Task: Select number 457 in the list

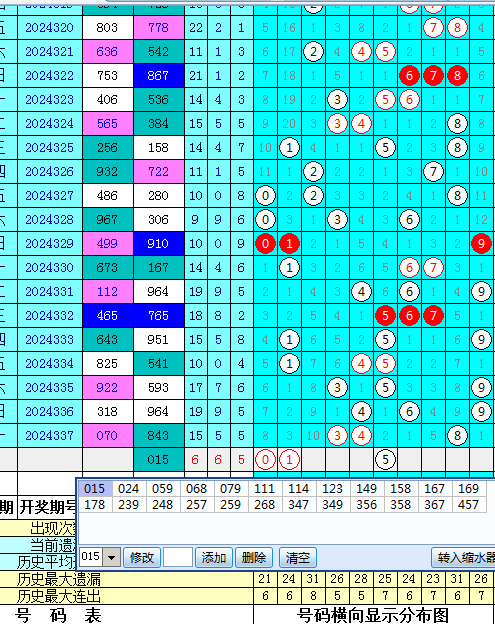Action: [x=468, y=505]
